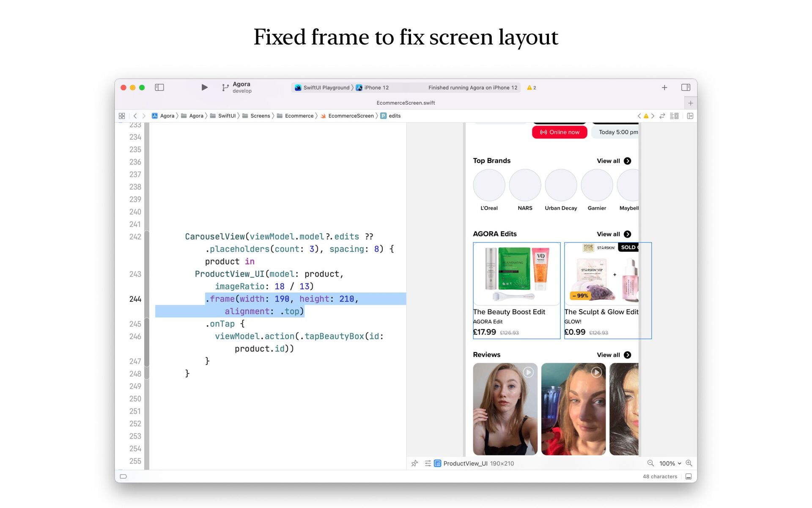Open the Agora develop branch menu
The width and height of the screenshot is (812, 508).
tap(237, 87)
